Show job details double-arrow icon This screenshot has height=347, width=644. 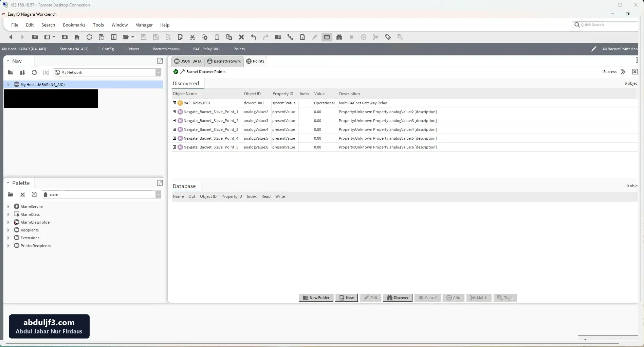(x=623, y=72)
